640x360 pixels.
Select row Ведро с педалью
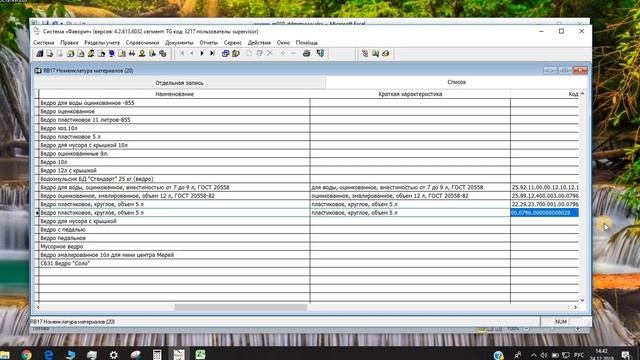point(174,230)
